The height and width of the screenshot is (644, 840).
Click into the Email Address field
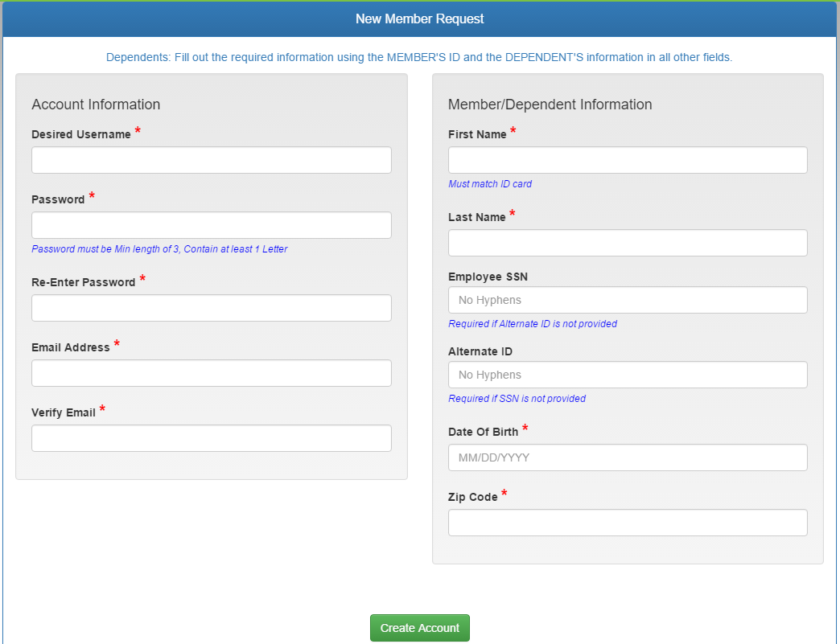click(x=211, y=373)
